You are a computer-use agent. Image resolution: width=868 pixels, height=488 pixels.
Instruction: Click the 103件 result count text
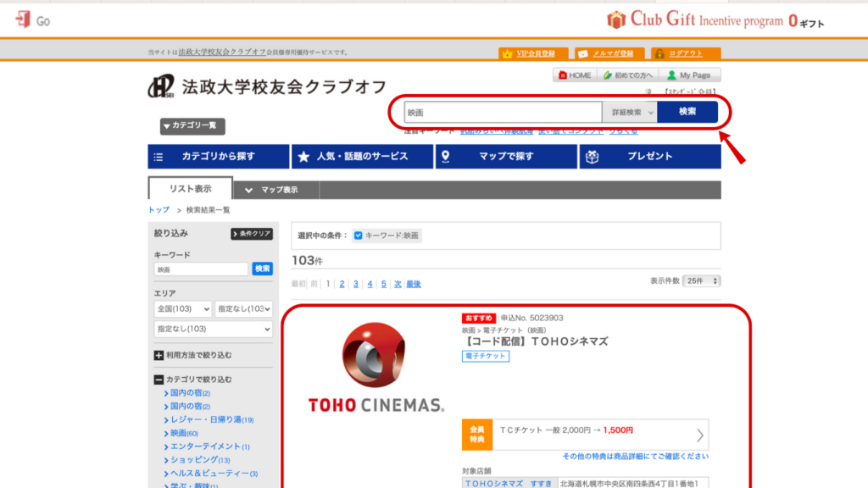click(x=307, y=261)
